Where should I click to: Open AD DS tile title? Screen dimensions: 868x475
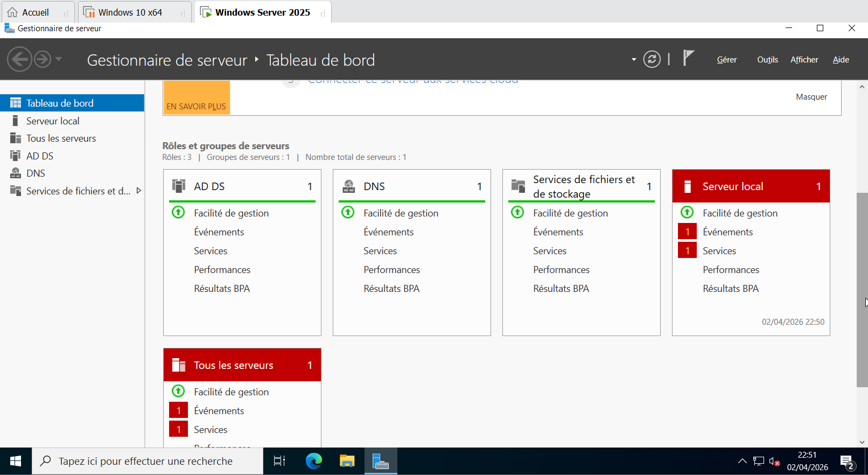pos(209,186)
